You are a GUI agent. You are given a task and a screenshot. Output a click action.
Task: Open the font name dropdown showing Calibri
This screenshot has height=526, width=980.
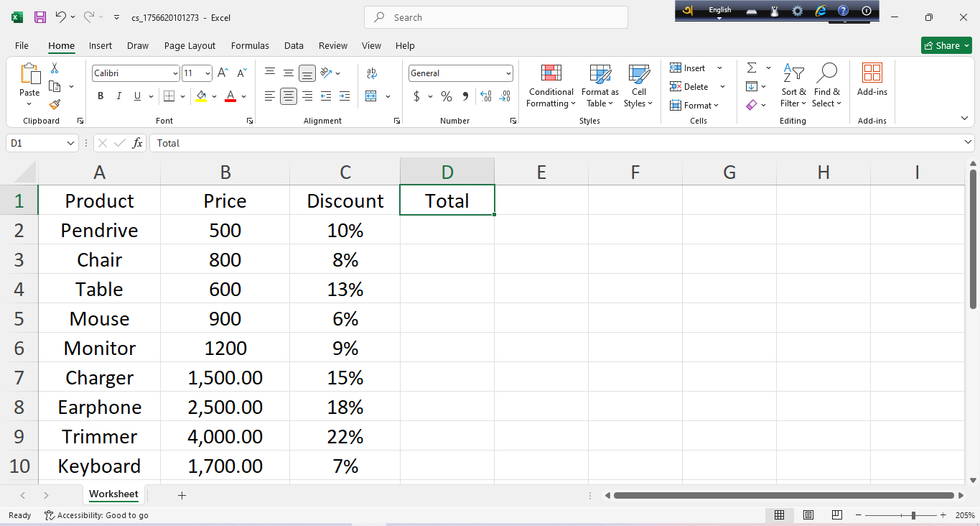(x=175, y=73)
